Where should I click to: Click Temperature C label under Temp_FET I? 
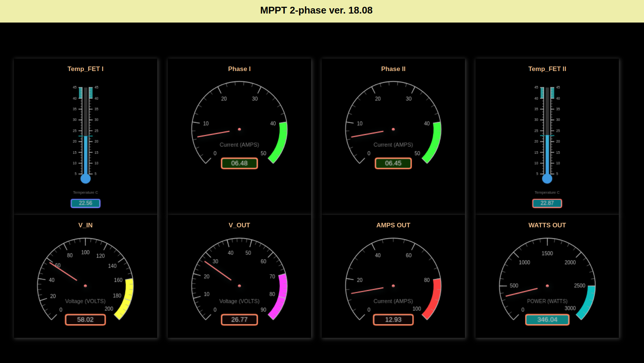pyautogui.click(x=86, y=192)
